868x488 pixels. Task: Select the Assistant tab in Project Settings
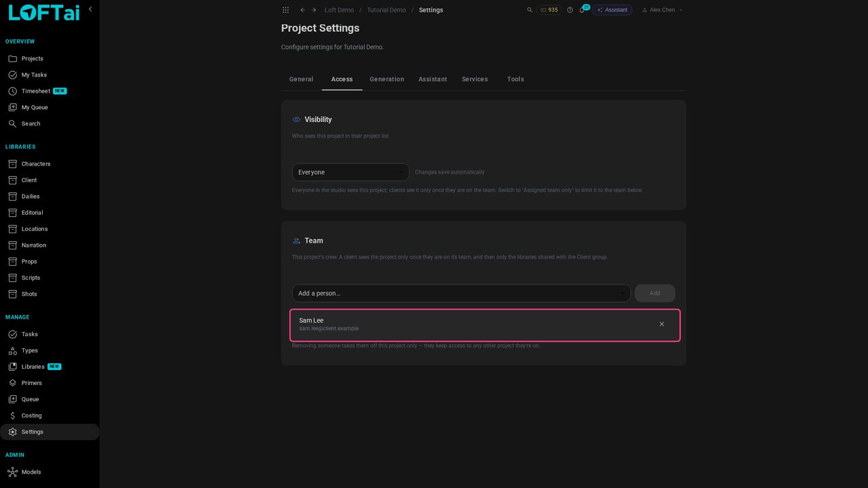click(433, 79)
